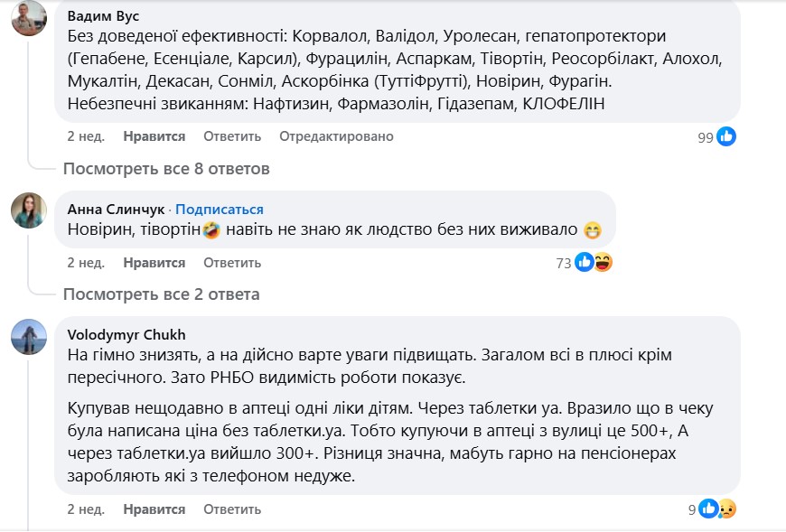
Task: Like the comment by Вадим Вус
Action: (x=154, y=136)
